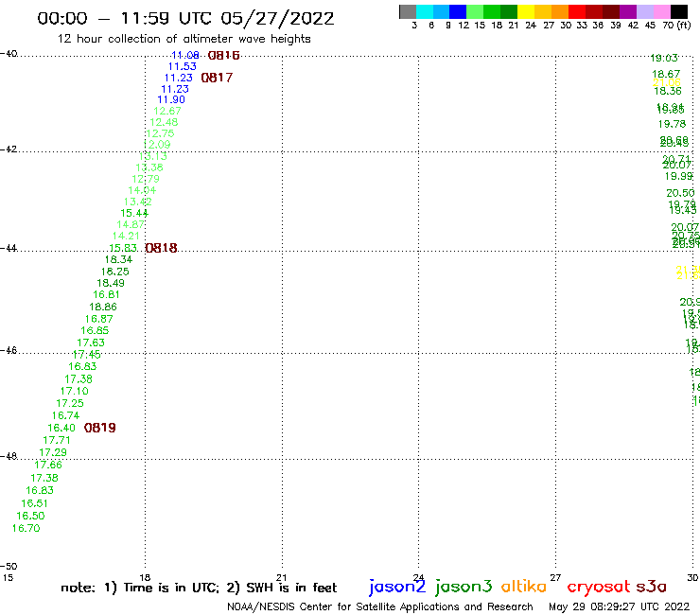Viewport: 700px width, 615px height.
Task: Click the cyan swatch in the wave height legend
Action: (424, 11)
